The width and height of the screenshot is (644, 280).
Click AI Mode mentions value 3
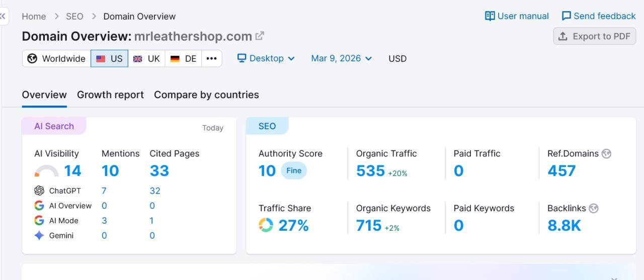click(x=104, y=220)
